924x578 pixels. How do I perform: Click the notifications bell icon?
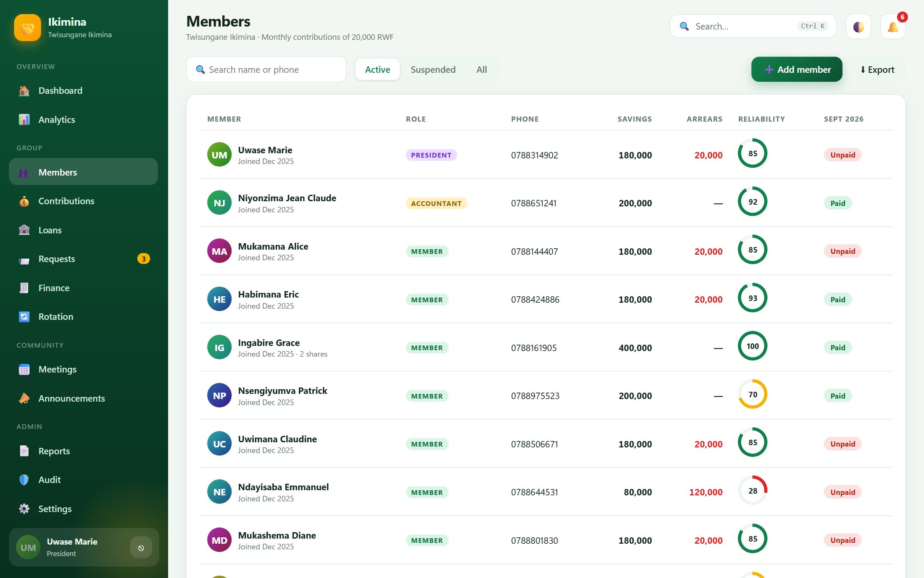(x=893, y=27)
